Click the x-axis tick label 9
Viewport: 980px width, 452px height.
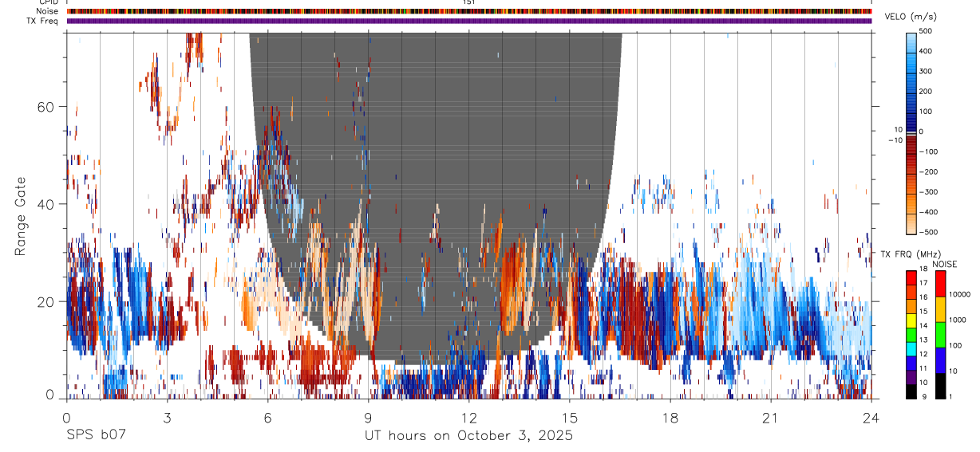368,417
